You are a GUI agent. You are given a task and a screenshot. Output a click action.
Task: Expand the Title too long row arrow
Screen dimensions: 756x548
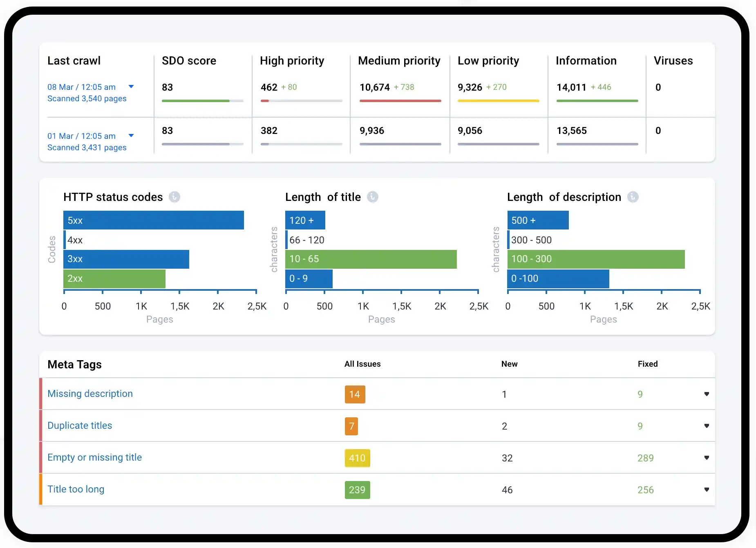point(707,490)
